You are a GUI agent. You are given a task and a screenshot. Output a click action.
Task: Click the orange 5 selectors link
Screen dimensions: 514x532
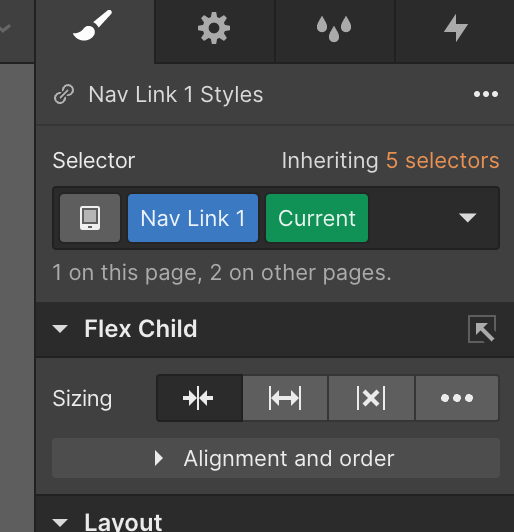coord(442,160)
